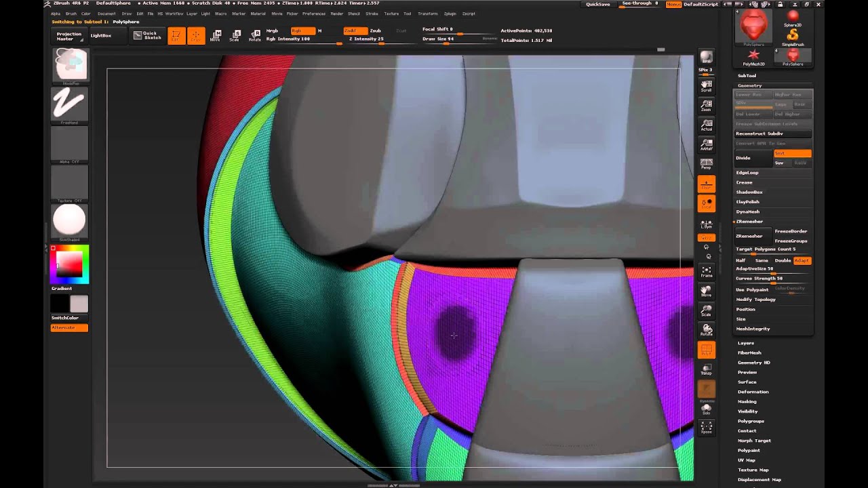868x488 pixels.
Task: Expand the SubTool subpalette
Action: coord(747,75)
